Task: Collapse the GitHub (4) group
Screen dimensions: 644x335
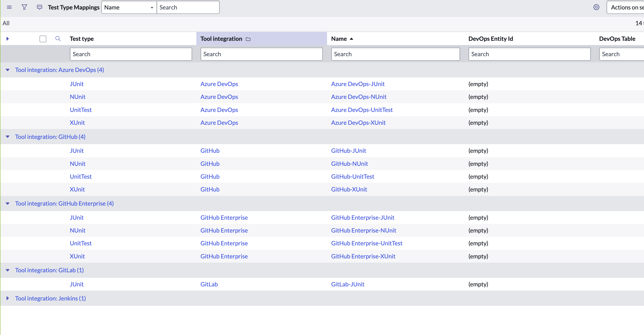Action: coord(8,137)
